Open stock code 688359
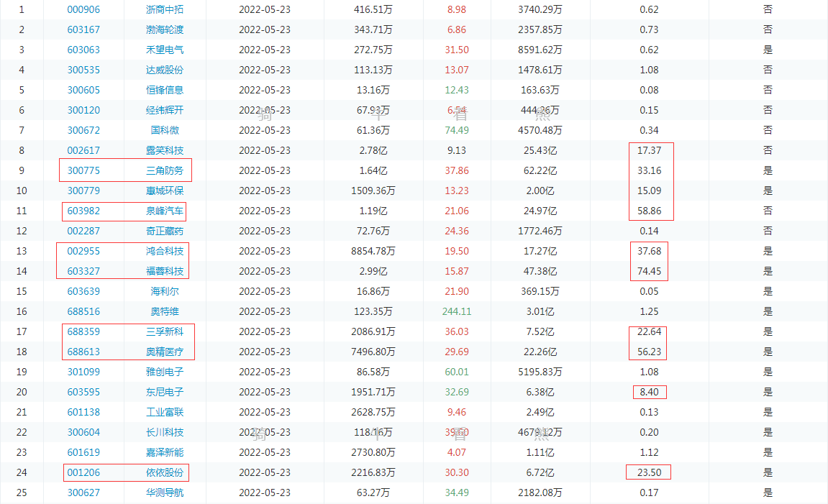The height and width of the screenshot is (504, 828). click(x=83, y=331)
